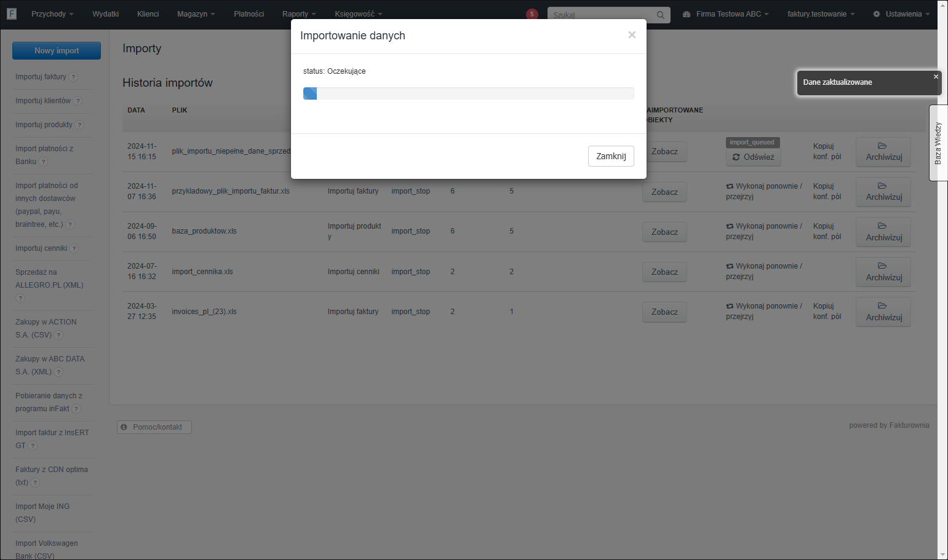Image resolution: width=948 pixels, height=560 pixels.
Task: Open help icon under Sprzedaż na ALLEGRO.PL
Action: tap(20, 298)
